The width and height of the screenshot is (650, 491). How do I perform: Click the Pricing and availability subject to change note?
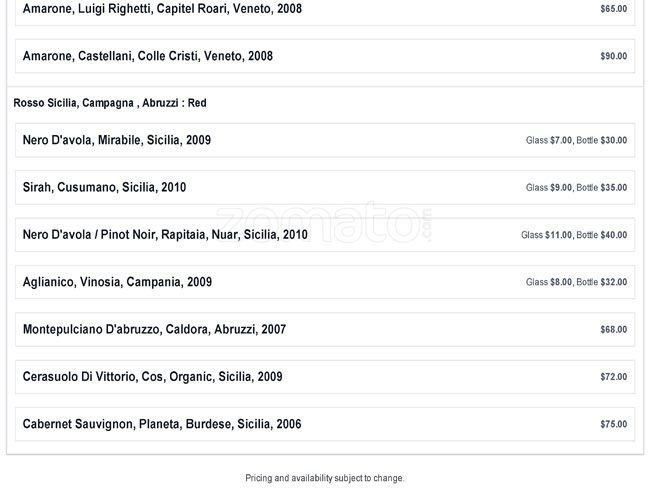click(x=325, y=478)
